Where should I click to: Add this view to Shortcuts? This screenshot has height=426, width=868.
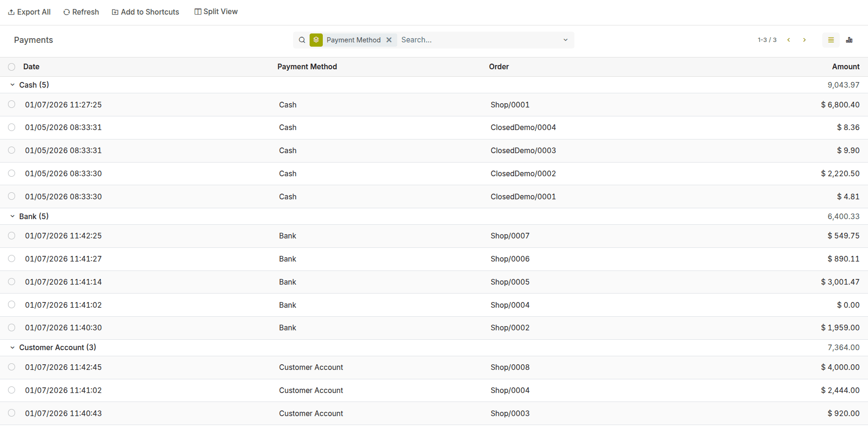(145, 12)
